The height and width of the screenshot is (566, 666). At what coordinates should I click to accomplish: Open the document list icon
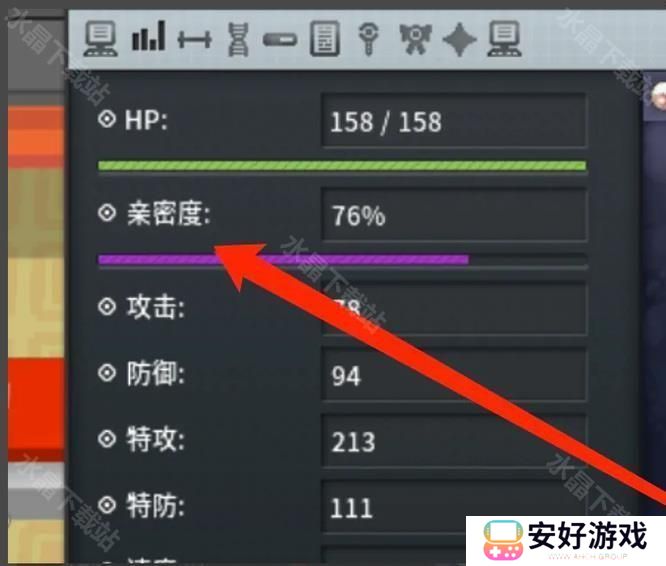pos(325,39)
